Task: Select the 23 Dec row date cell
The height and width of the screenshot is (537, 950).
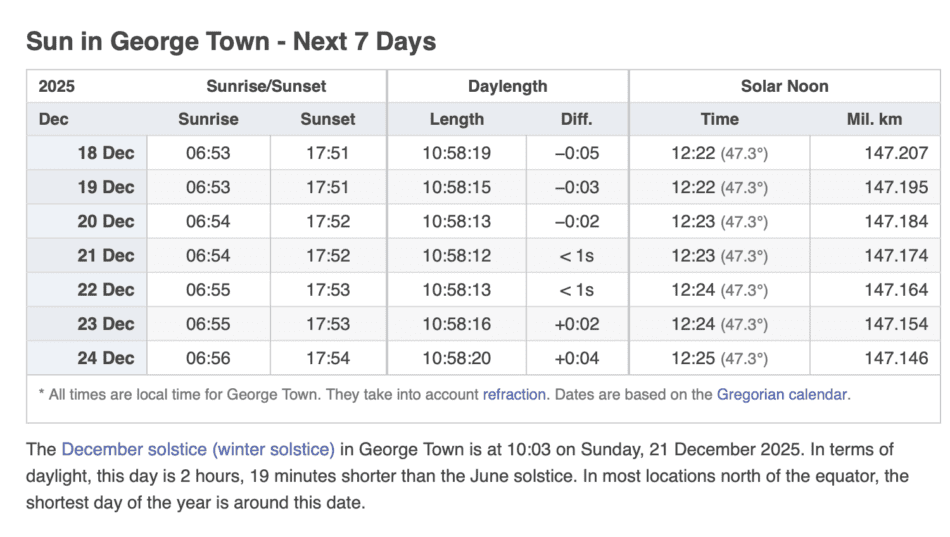Action: [x=105, y=324]
